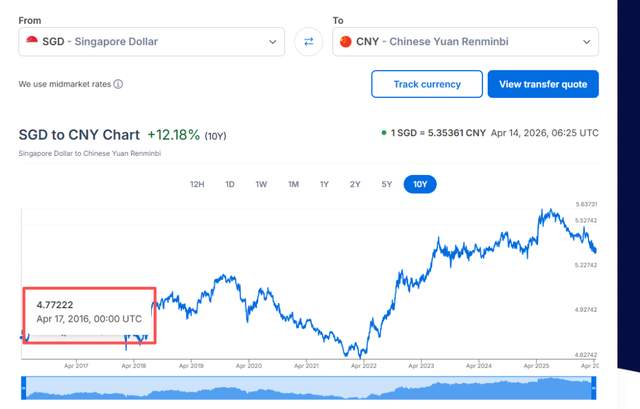Click the China flag icon

coord(346,41)
